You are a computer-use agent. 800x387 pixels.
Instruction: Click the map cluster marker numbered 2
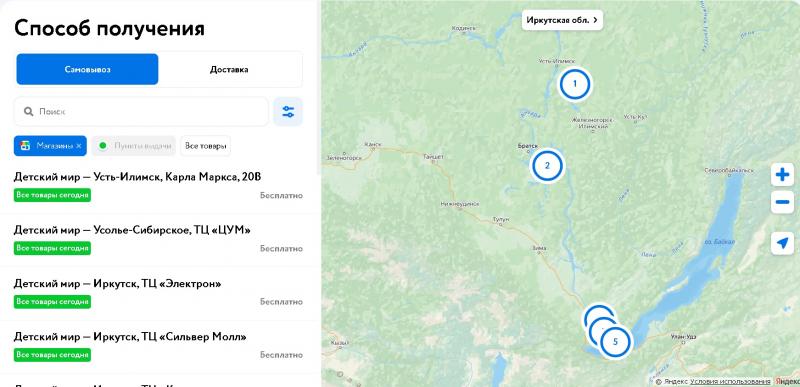tap(547, 165)
